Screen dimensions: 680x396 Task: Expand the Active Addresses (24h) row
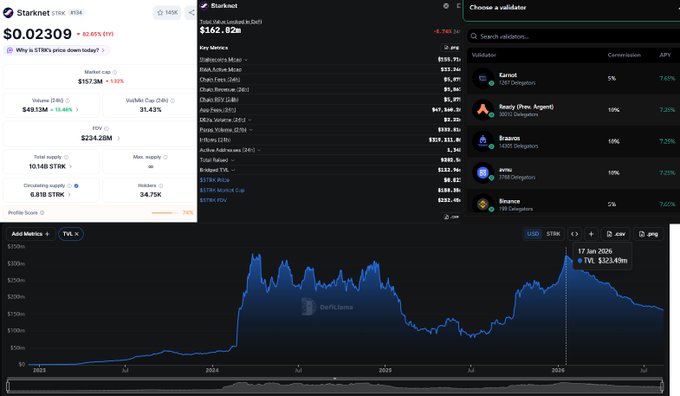click(x=259, y=150)
